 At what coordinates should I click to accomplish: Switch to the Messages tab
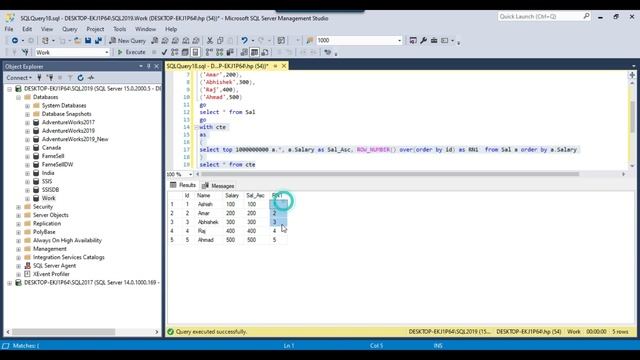click(x=218, y=186)
